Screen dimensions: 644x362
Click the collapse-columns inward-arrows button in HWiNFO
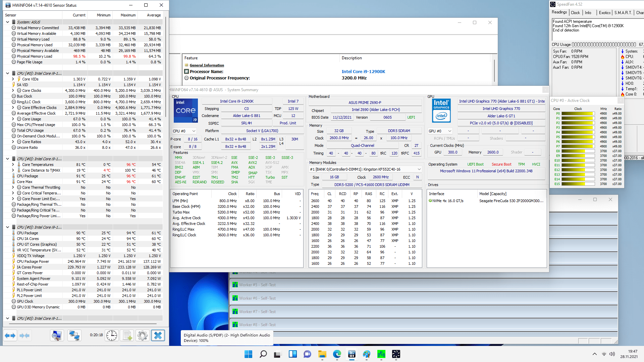[x=24, y=335]
